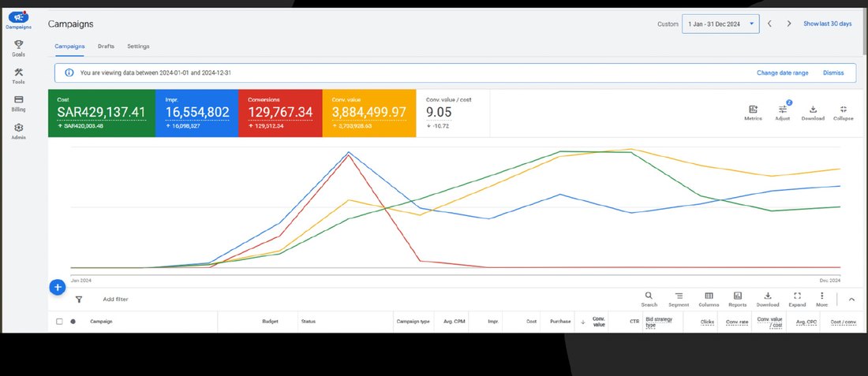The width and height of the screenshot is (868, 376).
Task: Click the 129,767.34 conversions value
Action: (x=280, y=112)
